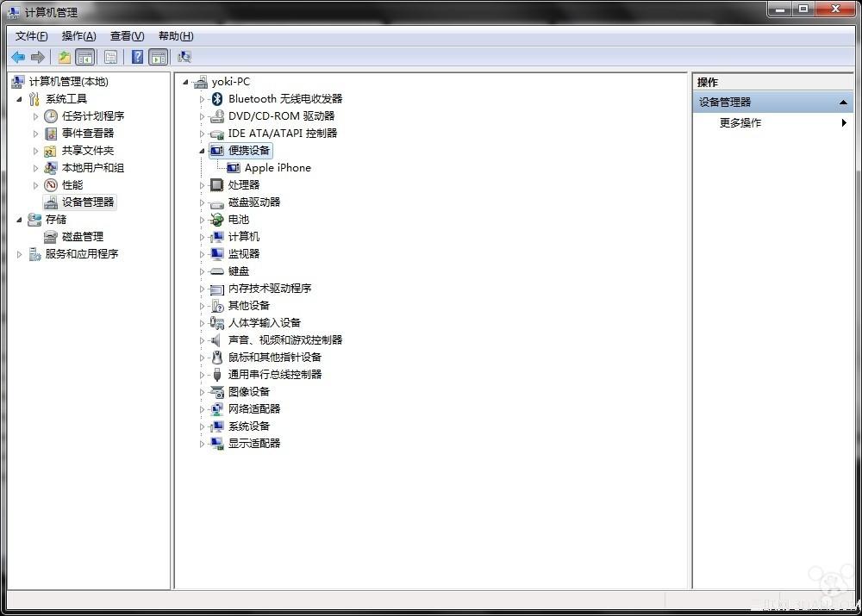
Task: Click the 电池 battery category icon
Action: coord(217,220)
